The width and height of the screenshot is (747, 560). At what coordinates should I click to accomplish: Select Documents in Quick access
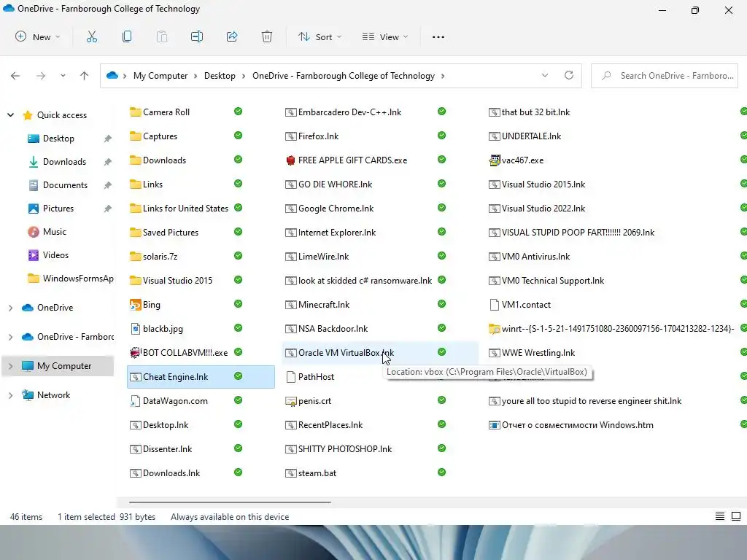[x=65, y=185]
